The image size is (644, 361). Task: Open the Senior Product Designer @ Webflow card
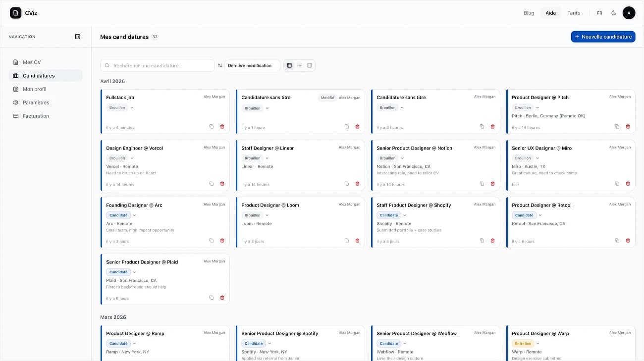(435, 343)
